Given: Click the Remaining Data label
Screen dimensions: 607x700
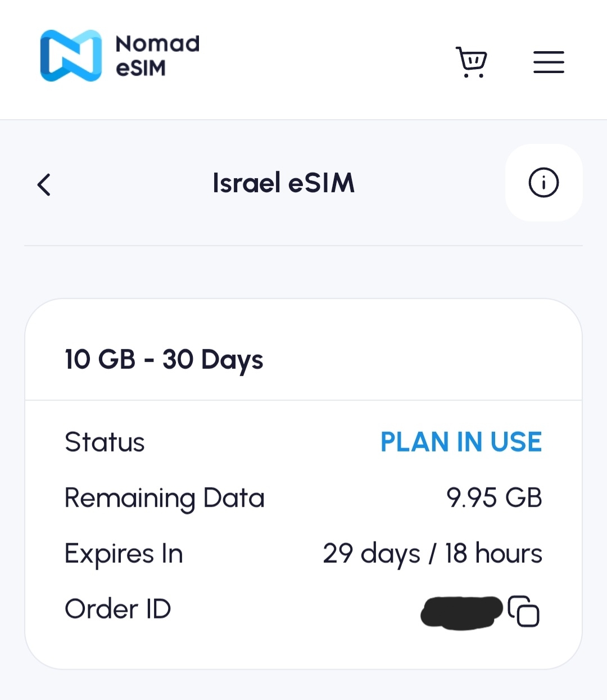Looking at the screenshot, I should pyautogui.click(x=164, y=498).
